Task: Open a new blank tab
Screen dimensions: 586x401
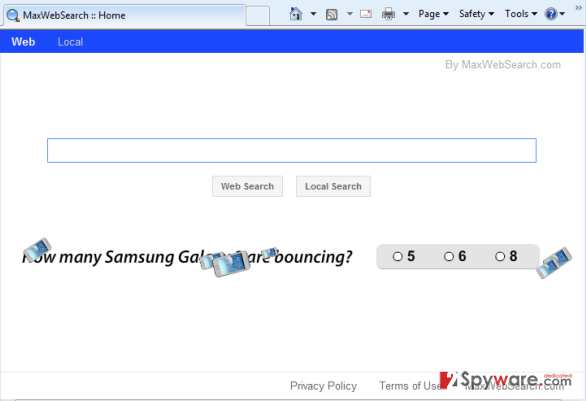Action: (x=257, y=16)
